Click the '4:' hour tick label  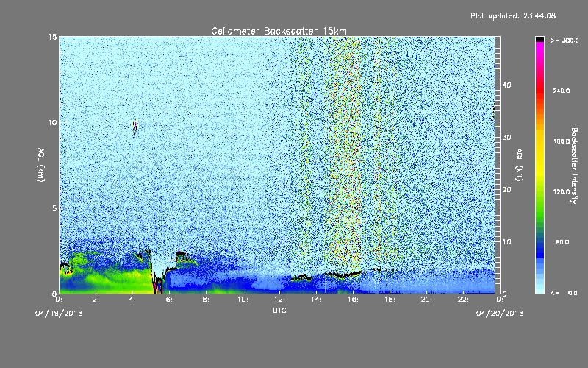coord(132,300)
